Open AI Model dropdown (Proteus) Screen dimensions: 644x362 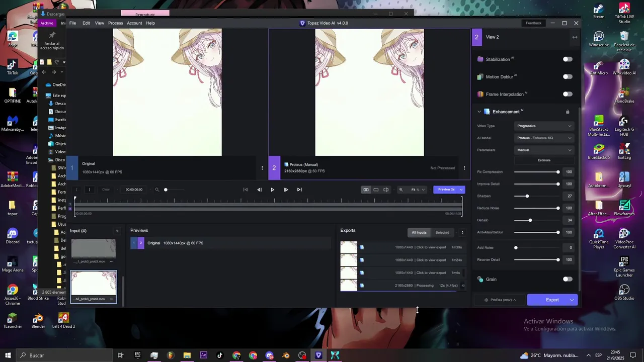(544, 138)
